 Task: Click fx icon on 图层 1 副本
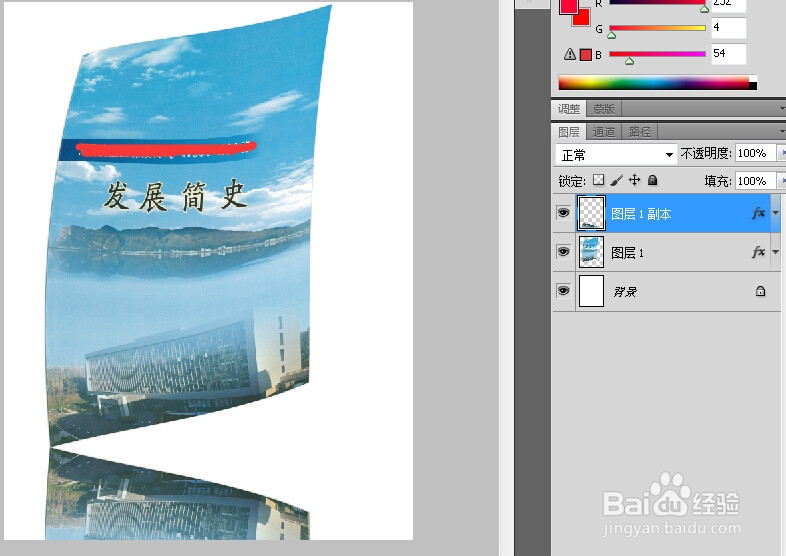click(758, 213)
